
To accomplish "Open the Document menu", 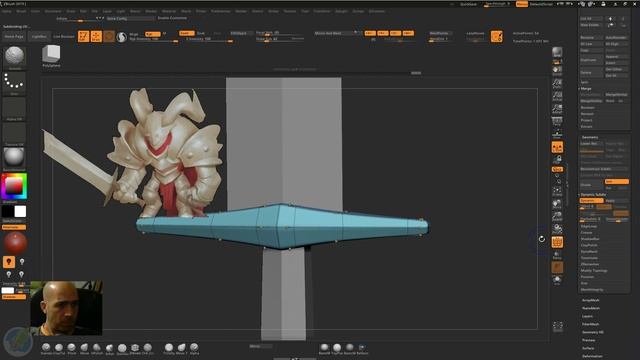I will pyautogui.click(x=53, y=11).
